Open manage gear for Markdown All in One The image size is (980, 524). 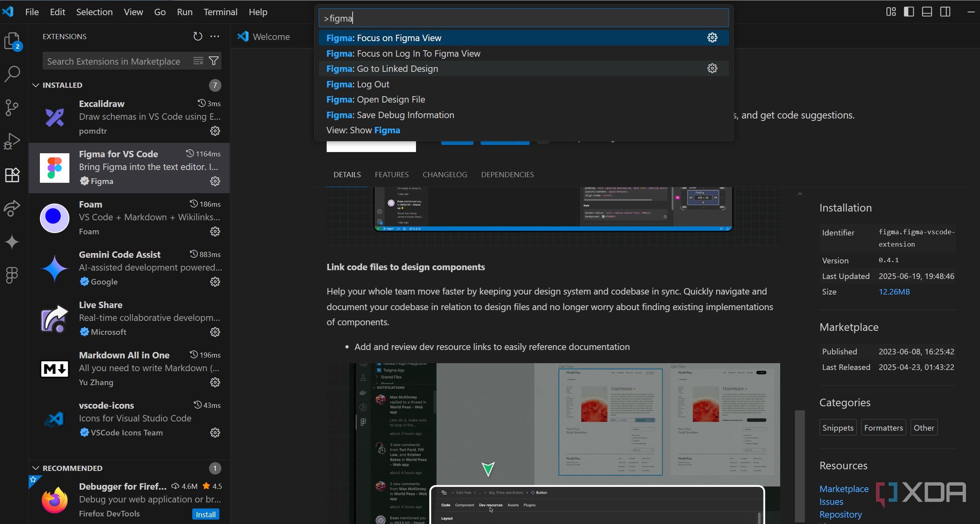[215, 382]
